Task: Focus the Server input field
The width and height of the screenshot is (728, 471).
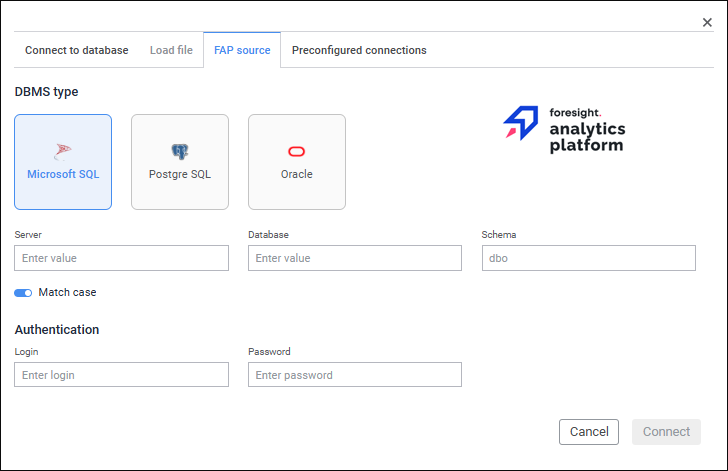Action: [122, 258]
